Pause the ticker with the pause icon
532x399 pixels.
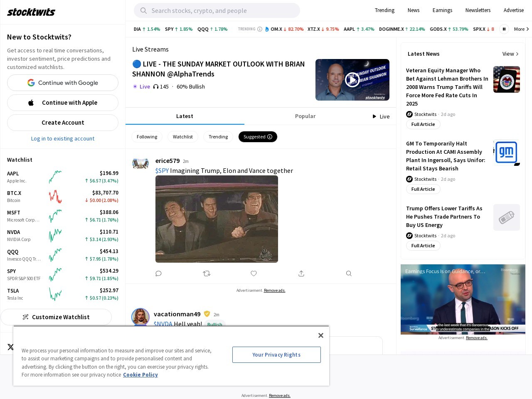504,29
